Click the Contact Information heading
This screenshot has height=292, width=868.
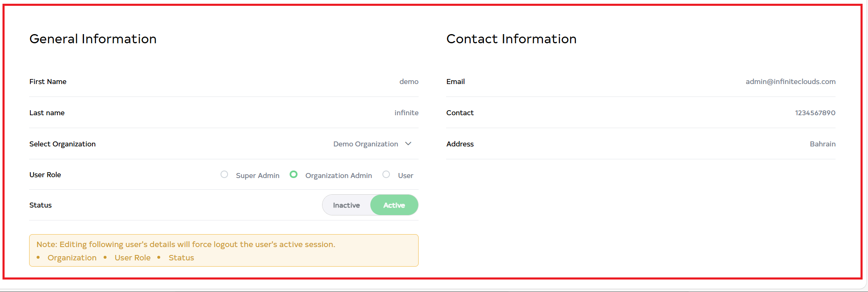[511, 39]
